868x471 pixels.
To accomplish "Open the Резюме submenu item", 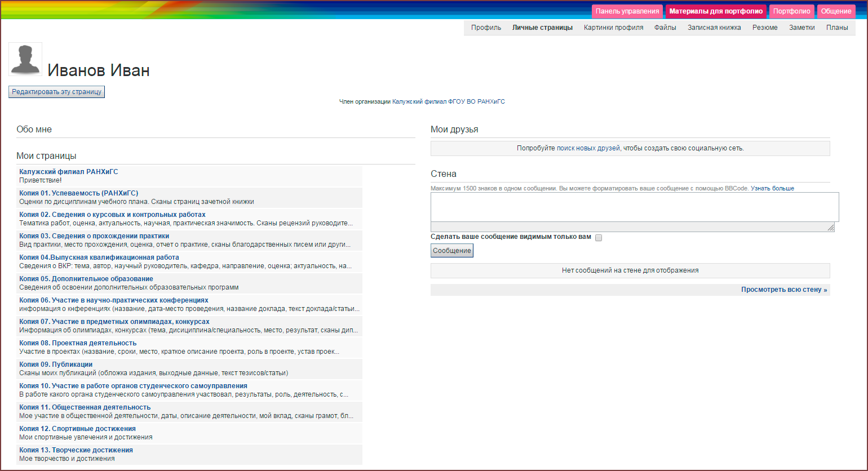I will [x=765, y=28].
